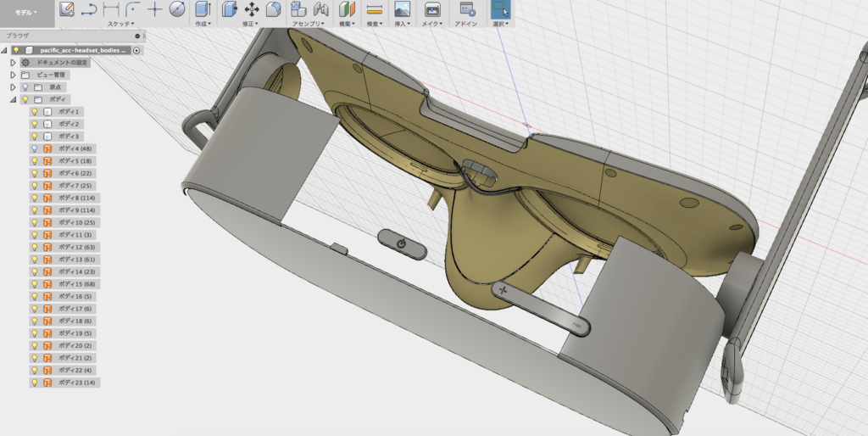Hide ボディ23 (14) using its bulb
868x436 pixels.
pyautogui.click(x=34, y=383)
